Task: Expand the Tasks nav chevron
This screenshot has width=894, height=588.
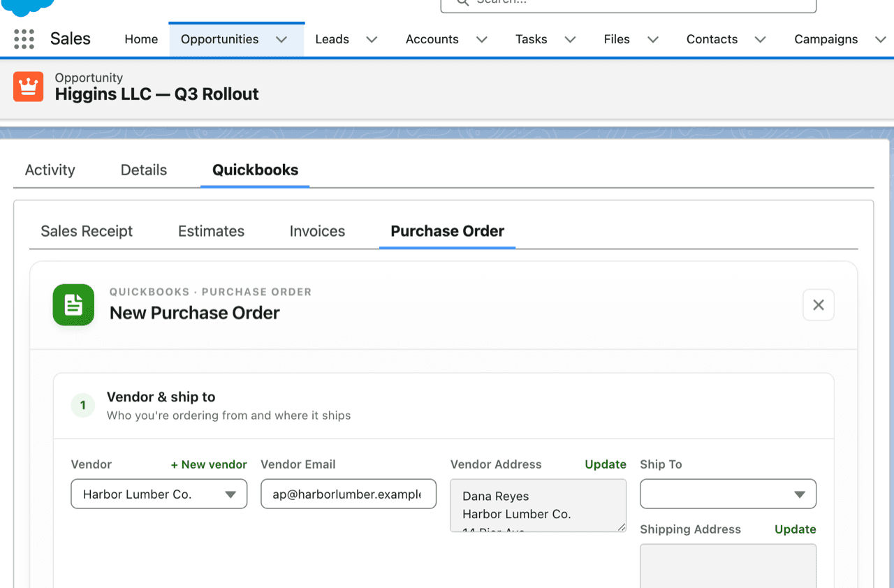Action: [570, 40]
